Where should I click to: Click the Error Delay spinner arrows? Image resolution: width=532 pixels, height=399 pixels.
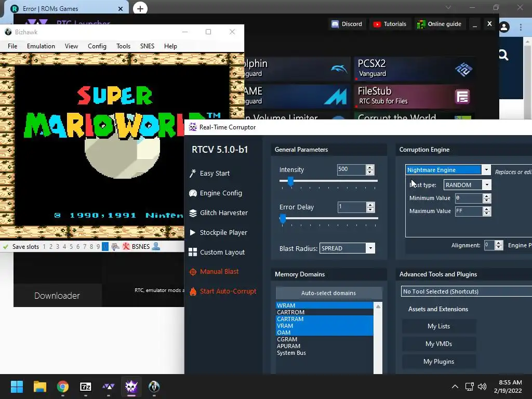tap(370, 207)
